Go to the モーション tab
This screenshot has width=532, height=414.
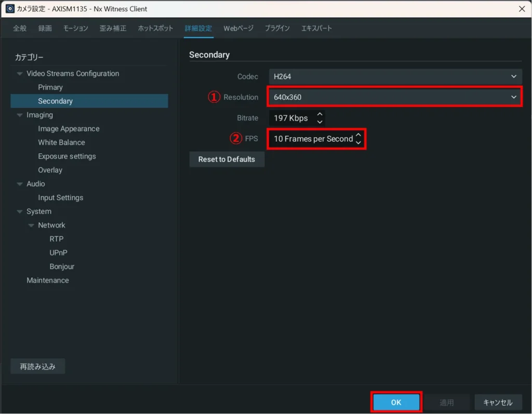76,28
